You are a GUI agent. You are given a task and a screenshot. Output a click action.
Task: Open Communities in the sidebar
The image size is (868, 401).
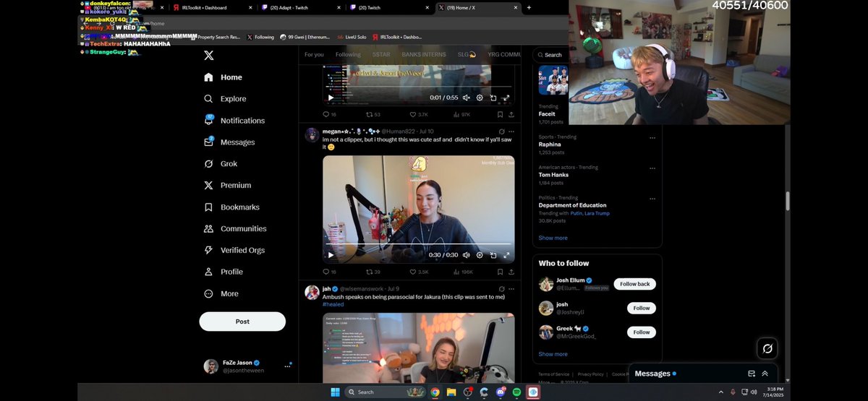coord(235,229)
